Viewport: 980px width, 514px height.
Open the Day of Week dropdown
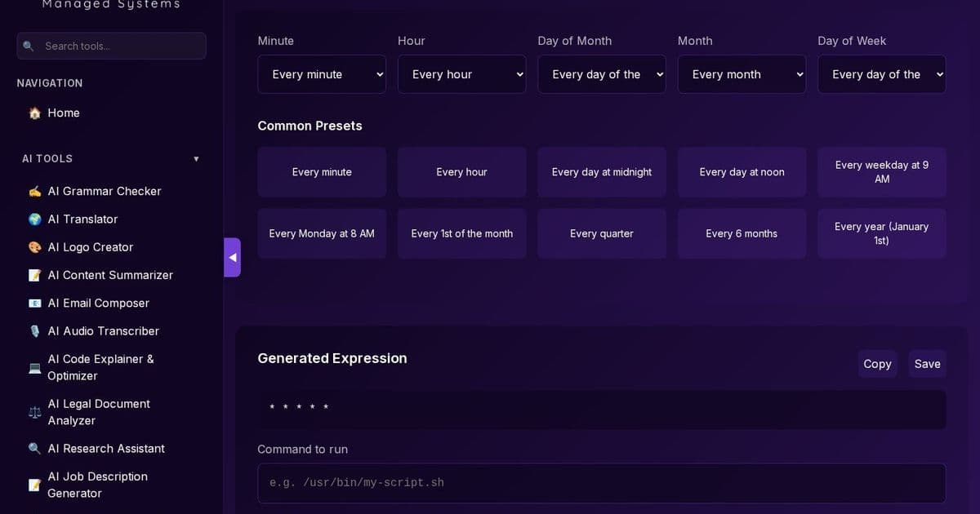[881, 73]
